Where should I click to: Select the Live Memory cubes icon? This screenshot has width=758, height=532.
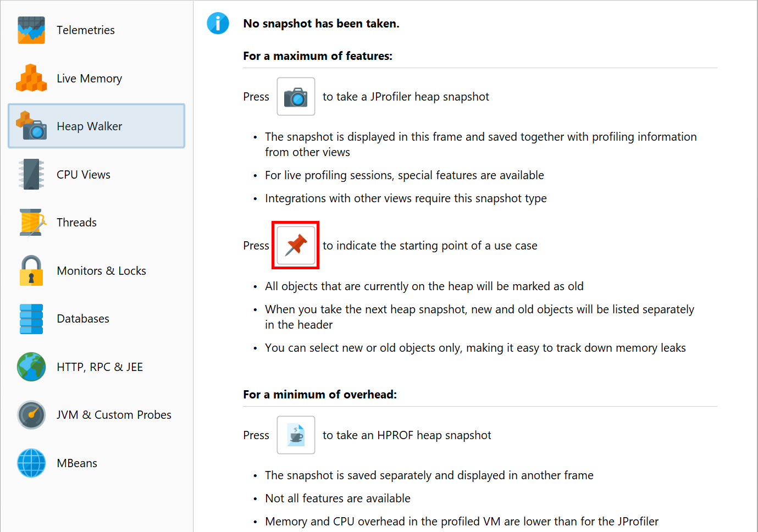coord(31,78)
